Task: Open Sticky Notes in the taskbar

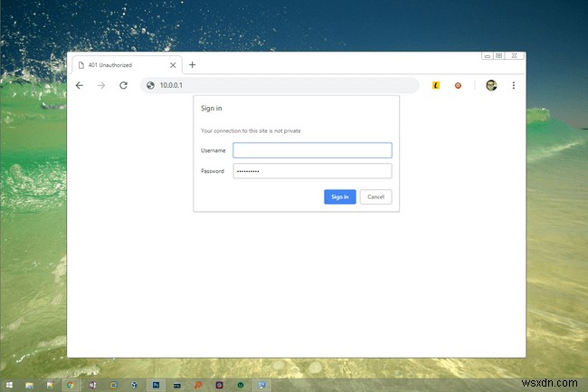Action: [x=50, y=385]
